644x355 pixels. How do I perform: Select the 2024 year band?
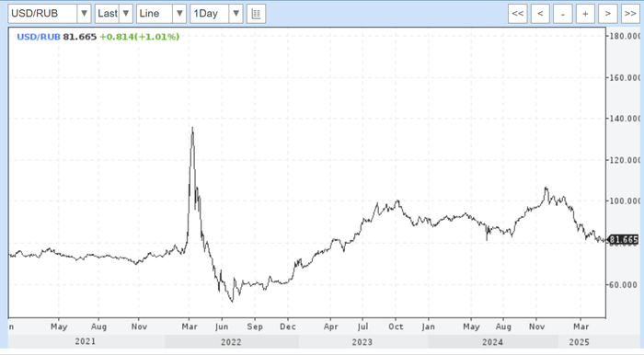click(493, 342)
